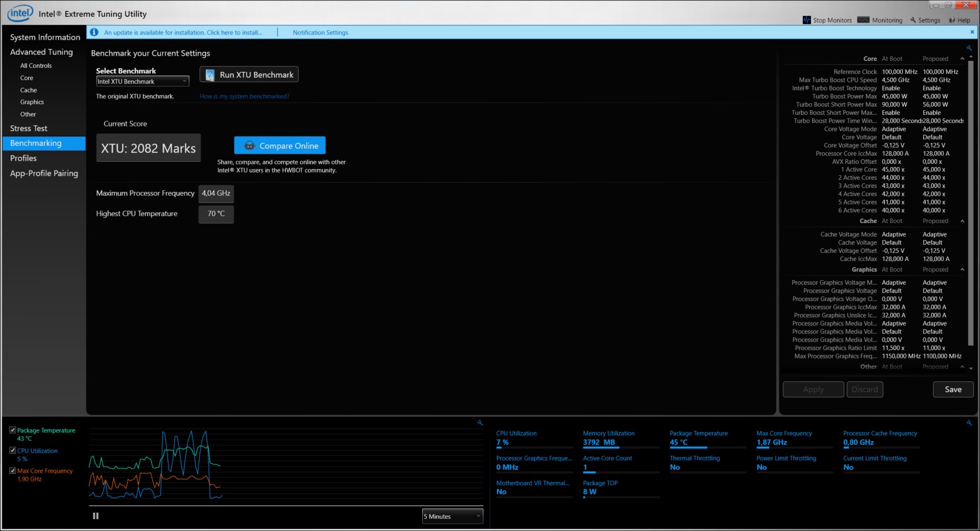This screenshot has height=531, width=980.
Task: Click Compare Online button
Action: 280,146
